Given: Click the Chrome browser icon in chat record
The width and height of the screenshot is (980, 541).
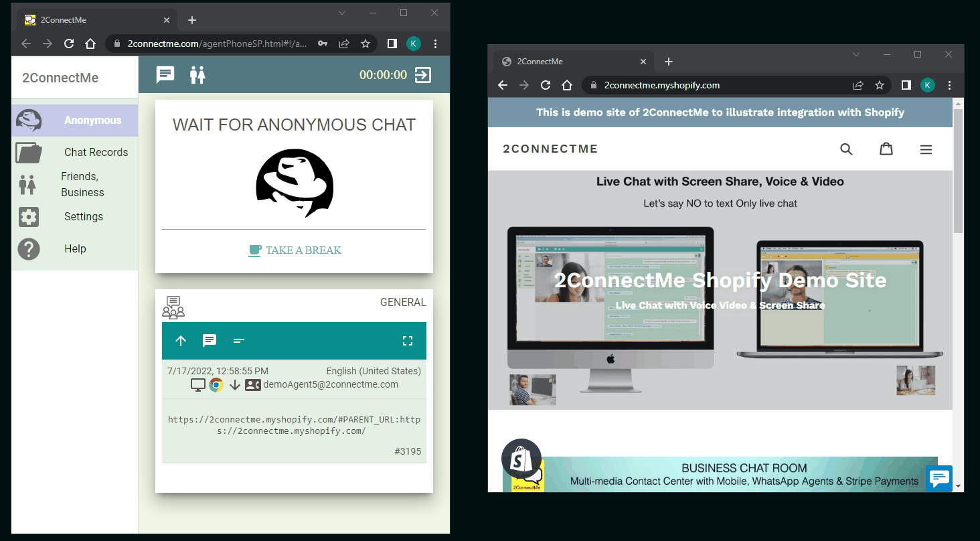Looking at the screenshot, I should [216, 385].
